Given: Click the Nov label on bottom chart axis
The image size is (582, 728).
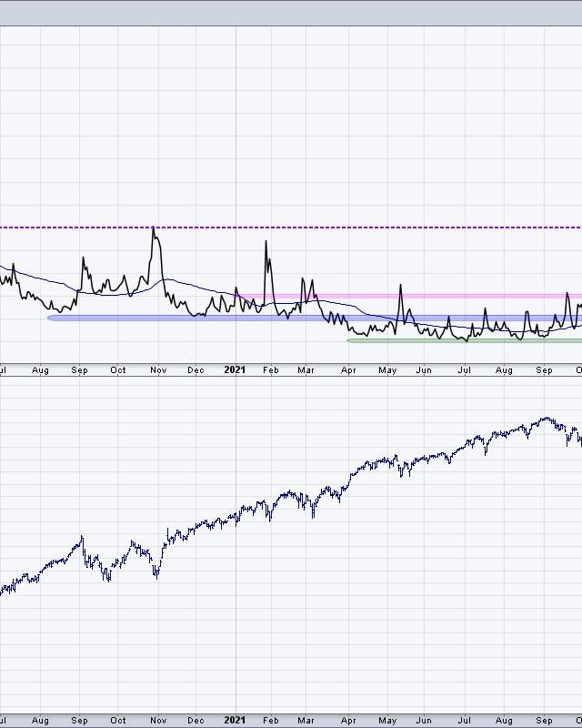Looking at the screenshot, I should (158, 721).
